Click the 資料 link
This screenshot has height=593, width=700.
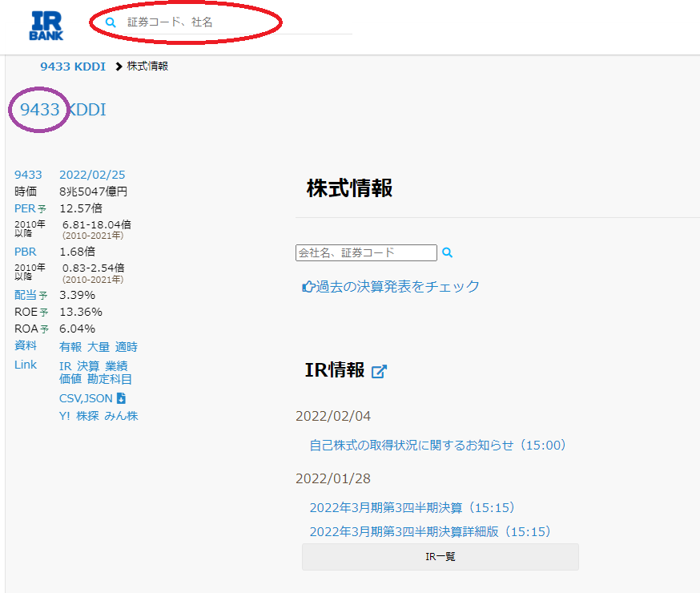26,345
